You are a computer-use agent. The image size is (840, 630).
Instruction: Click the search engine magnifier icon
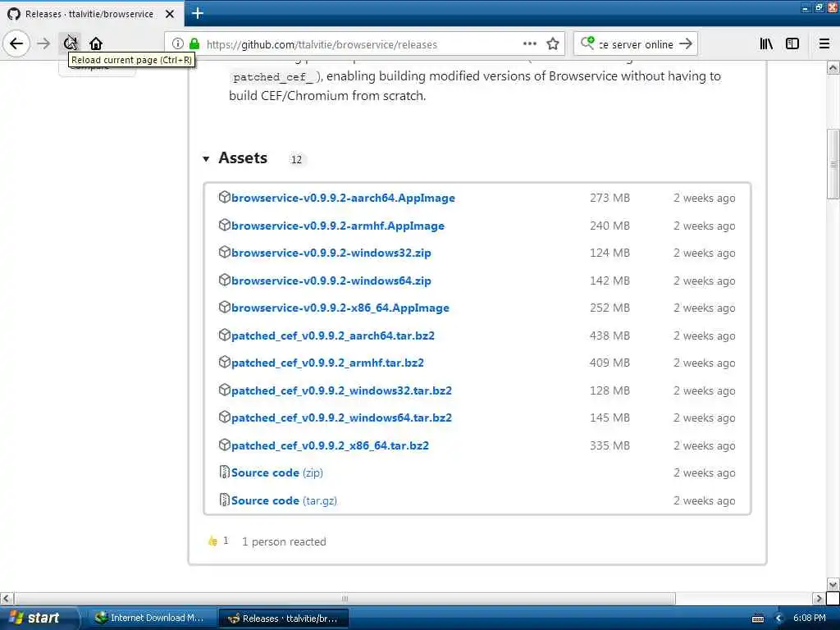pyautogui.click(x=587, y=43)
